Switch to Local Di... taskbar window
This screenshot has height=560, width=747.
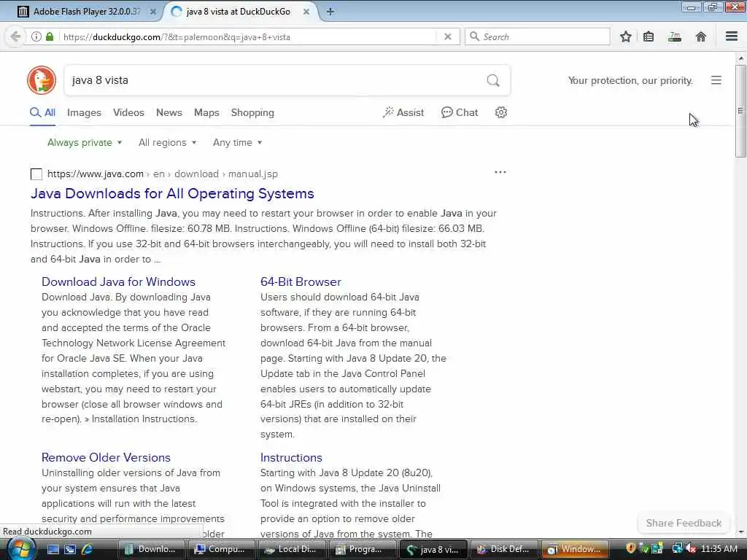[292, 549]
